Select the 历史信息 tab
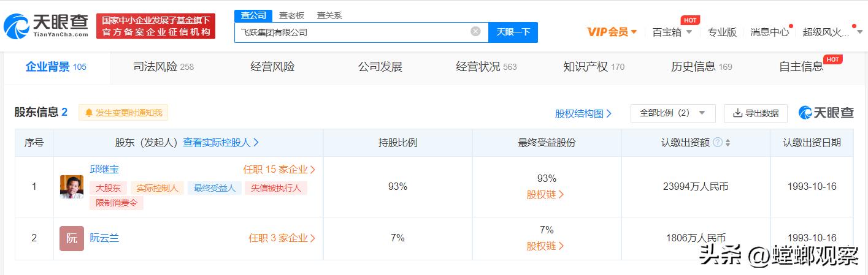Screen dimensions: 868x275 702,67
